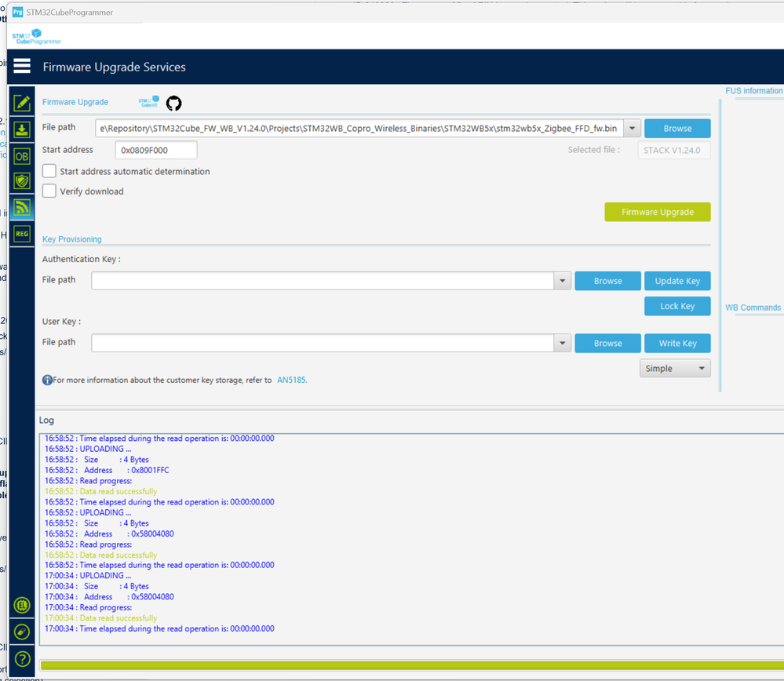Expand User Key file path dropdown

point(563,344)
